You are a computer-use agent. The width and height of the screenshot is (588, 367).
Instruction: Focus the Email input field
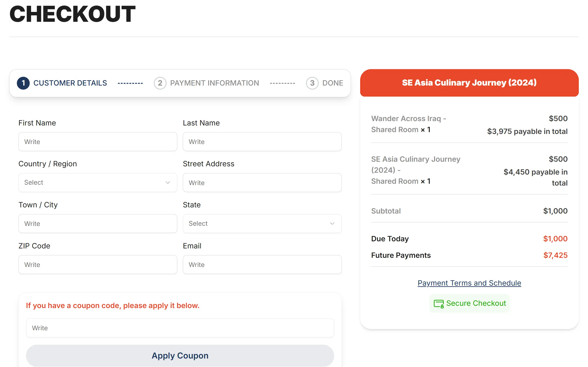[262, 264]
